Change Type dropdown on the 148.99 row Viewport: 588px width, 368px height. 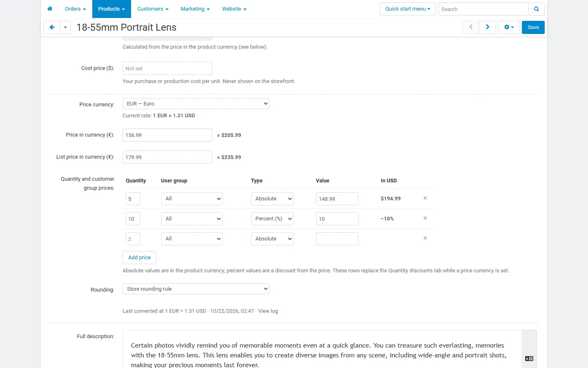pos(272,199)
